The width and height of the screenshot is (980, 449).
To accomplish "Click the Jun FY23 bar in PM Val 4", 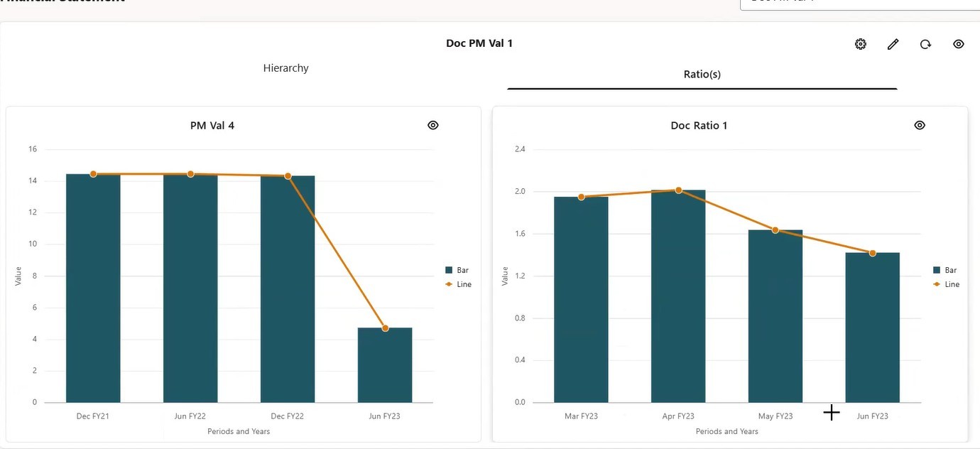I will (385, 365).
